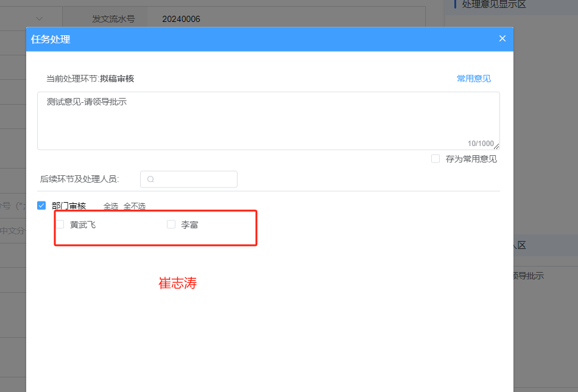Enable 存为常用意见 checkbox
This screenshot has width=578, height=392.
(x=435, y=159)
